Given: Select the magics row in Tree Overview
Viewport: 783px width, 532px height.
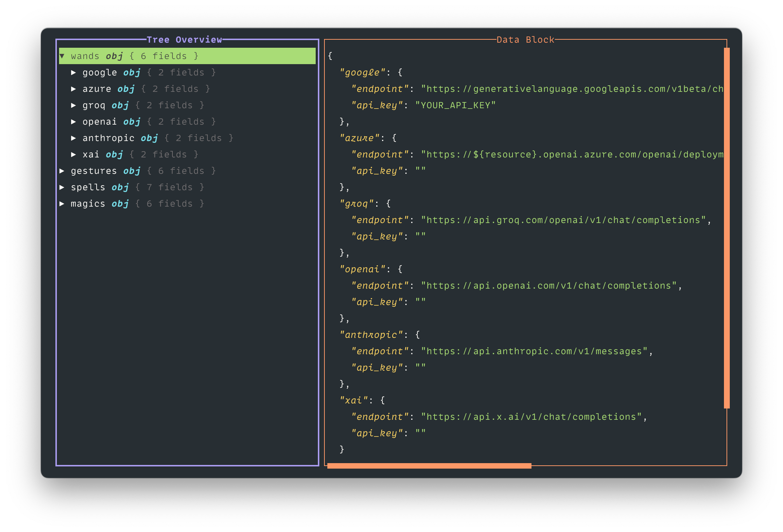Looking at the screenshot, I should pyautogui.click(x=187, y=204).
